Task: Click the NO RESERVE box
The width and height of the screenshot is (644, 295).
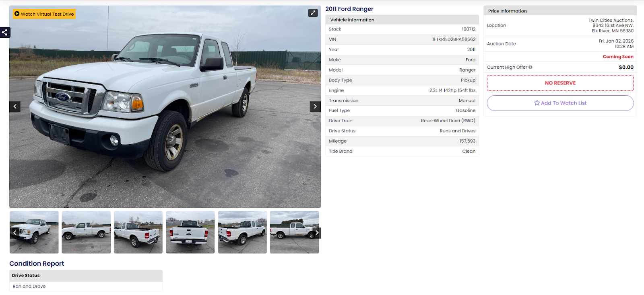Action: point(560,83)
